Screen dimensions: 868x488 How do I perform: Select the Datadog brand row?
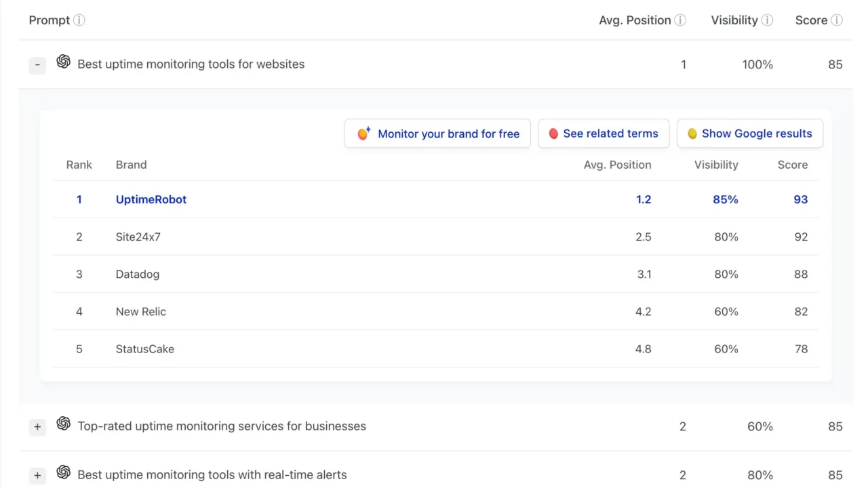(435, 274)
